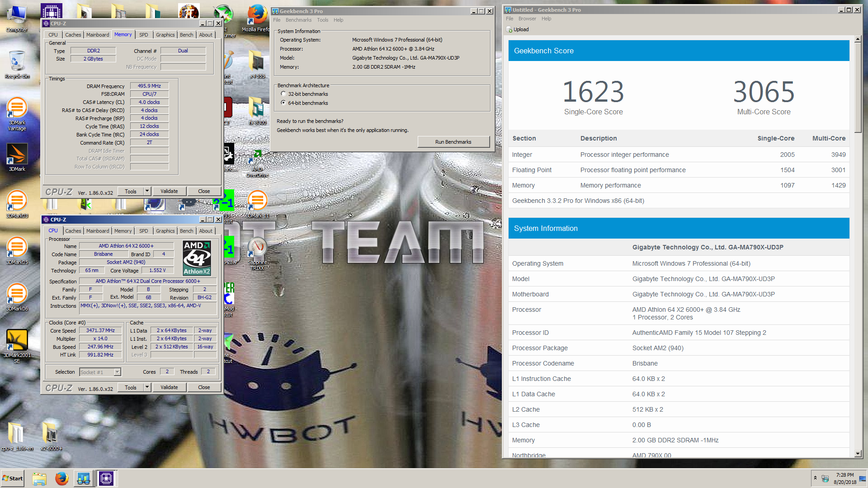Open Benchmarks menu in Geekbench 3 Pro
This screenshot has height=488, width=868.
(298, 20)
